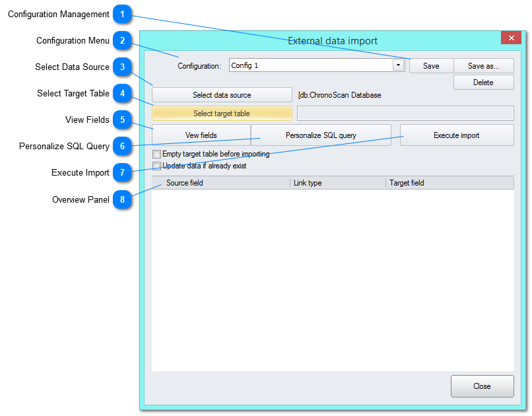Save the current configuration
This screenshot has height=416, width=532.
(431, 65)
